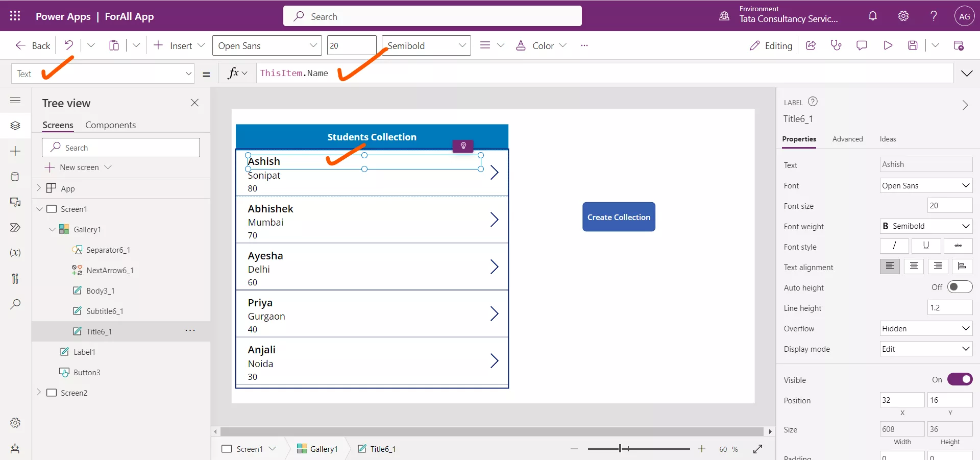
Task: Set text alignment to center
Action: 914,267
